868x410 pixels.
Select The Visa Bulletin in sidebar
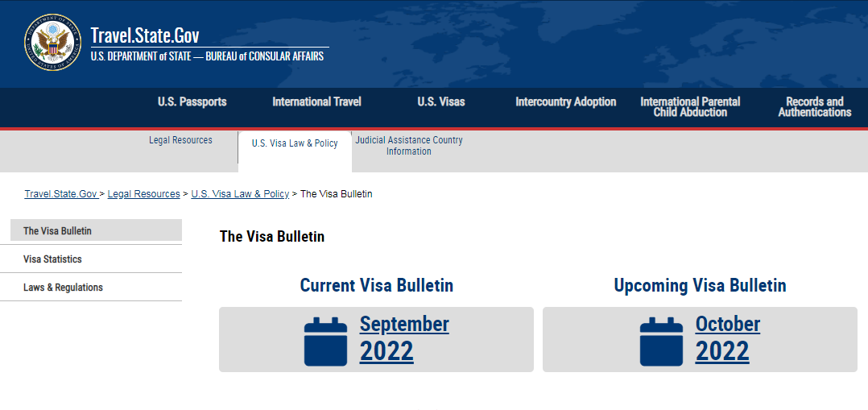pos(97,230)
